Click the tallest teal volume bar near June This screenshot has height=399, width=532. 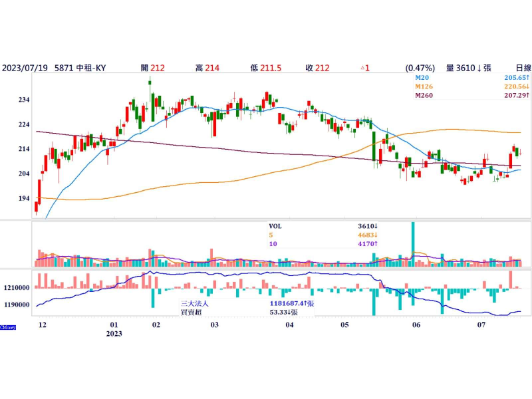tap(413, 244)
